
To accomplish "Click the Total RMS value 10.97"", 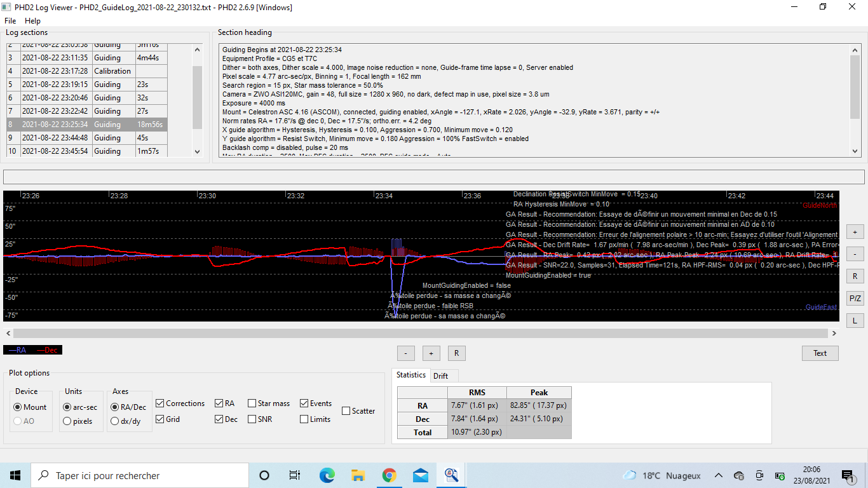I will click(477, 433).
